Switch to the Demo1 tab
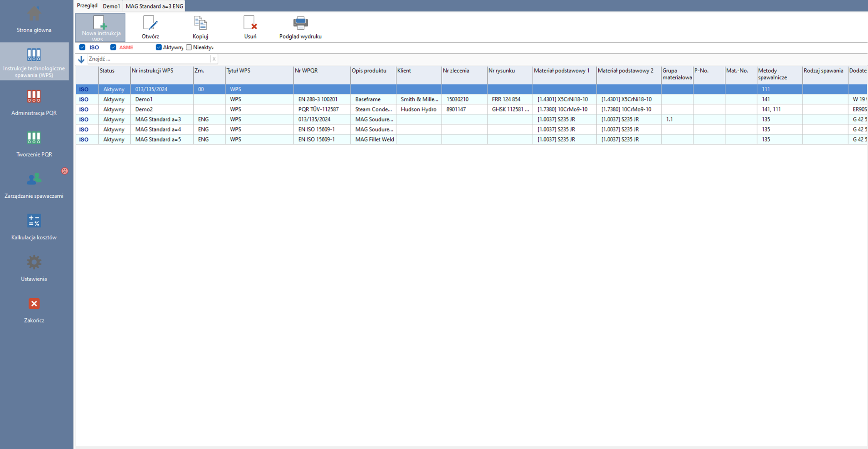 (x=111, y=6)
